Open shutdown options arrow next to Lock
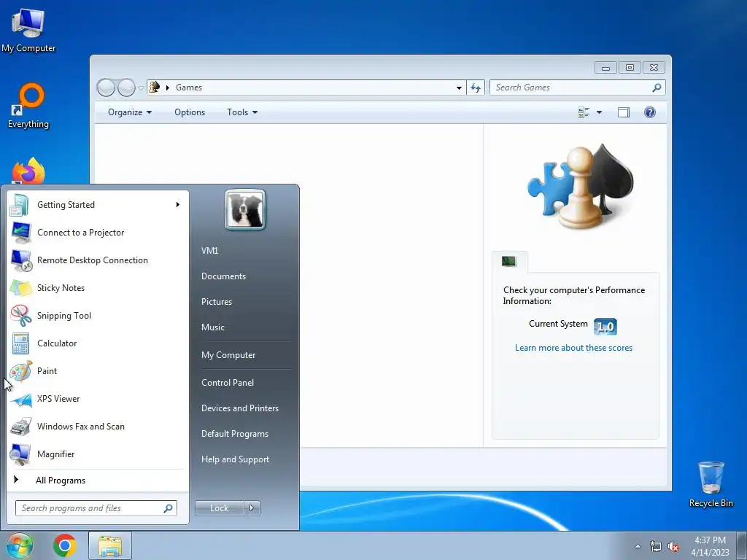Screen dimensions: 747x560 tap(252, 508)
